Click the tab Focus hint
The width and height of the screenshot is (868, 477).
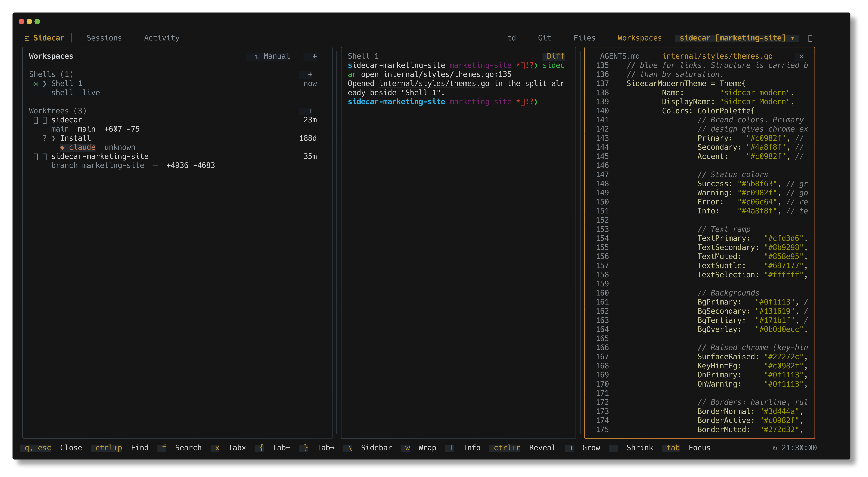(x=686, y=448)
